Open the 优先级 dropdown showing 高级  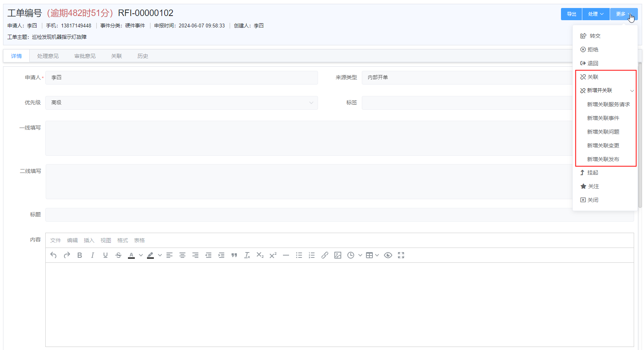181,103
